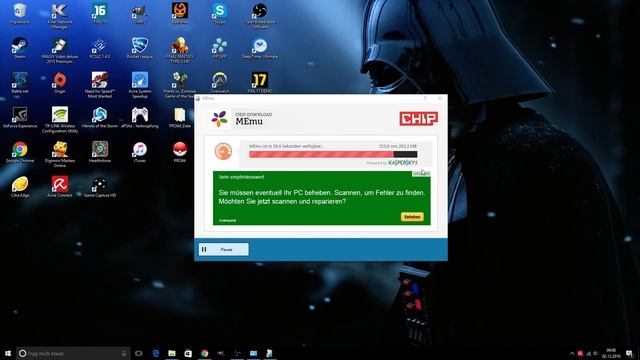Open the PRO64_Data folder

coord(180,118)
